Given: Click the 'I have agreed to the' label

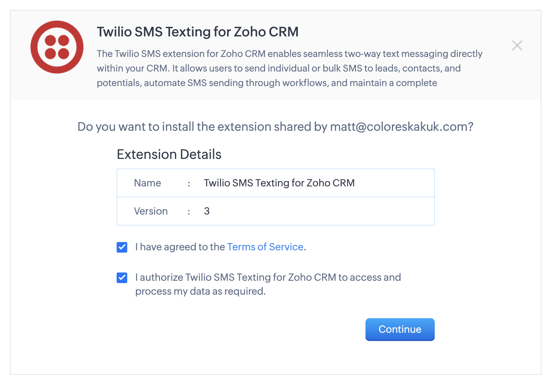Looking at the screenshot, I should coord(180,247).
